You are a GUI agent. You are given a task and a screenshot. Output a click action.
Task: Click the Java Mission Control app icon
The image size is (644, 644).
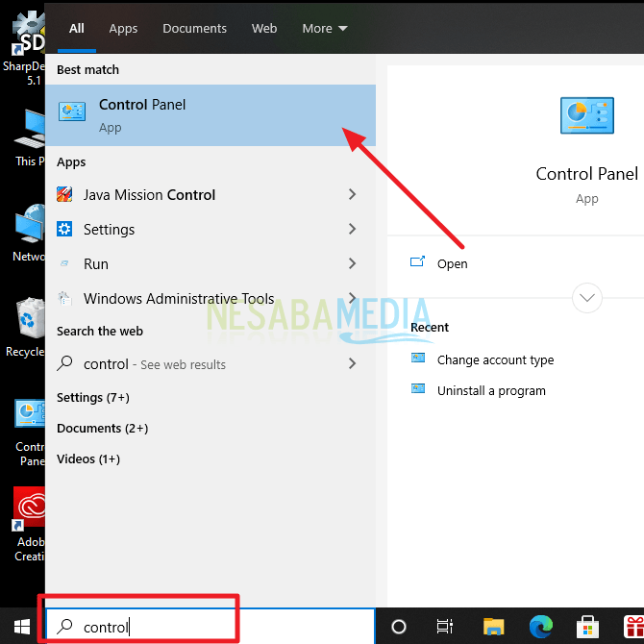point(64,194)
